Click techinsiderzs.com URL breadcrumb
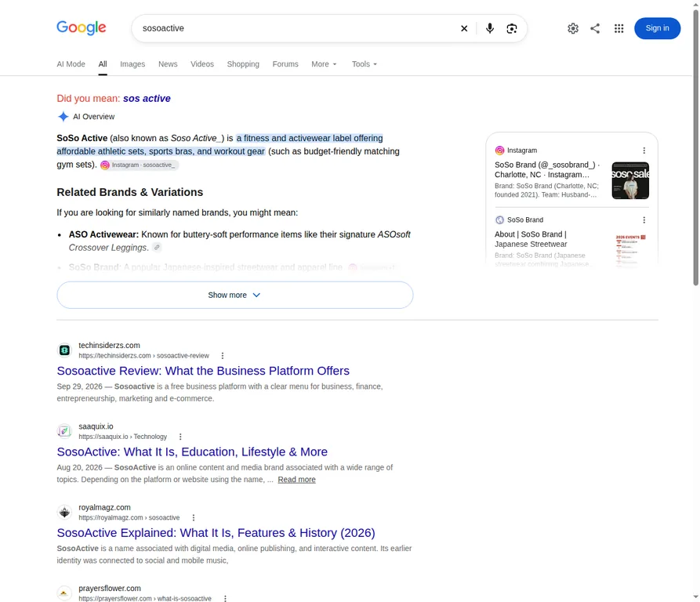 [x=143, y=356]
